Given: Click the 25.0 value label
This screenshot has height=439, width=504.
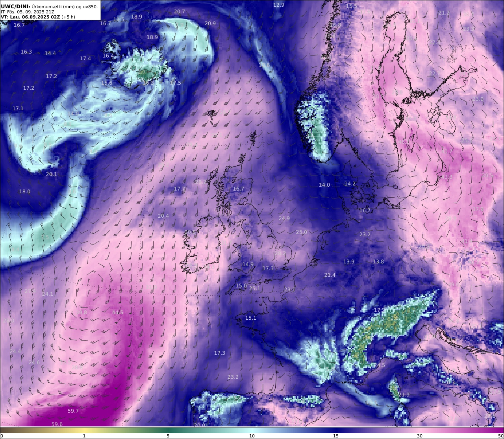Looking at the screenshot, I should [302, 232].
